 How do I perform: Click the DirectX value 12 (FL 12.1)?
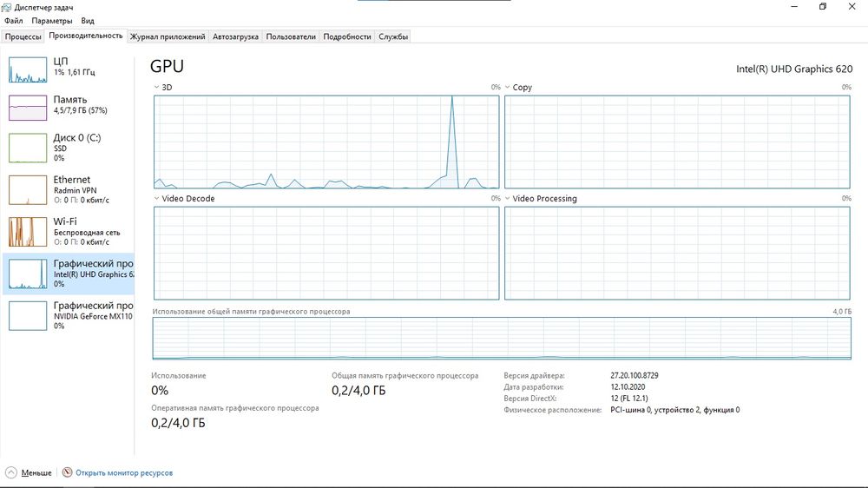tap(628, 399)
